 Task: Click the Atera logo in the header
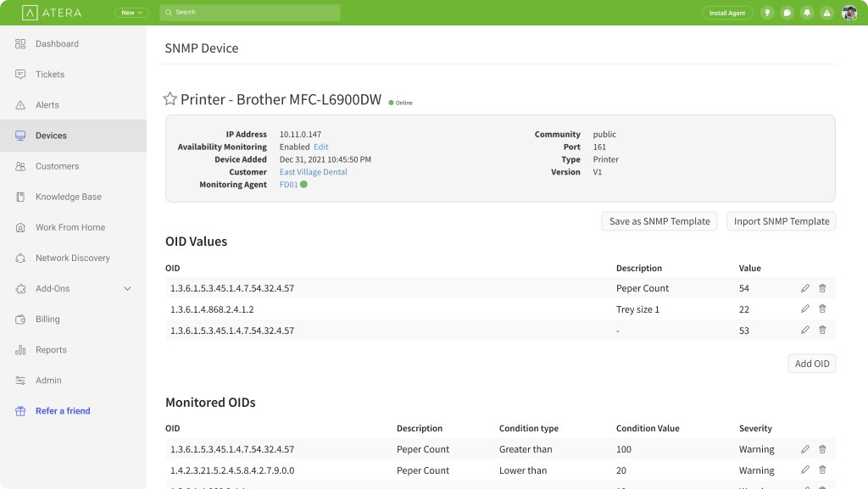(52, 13)
